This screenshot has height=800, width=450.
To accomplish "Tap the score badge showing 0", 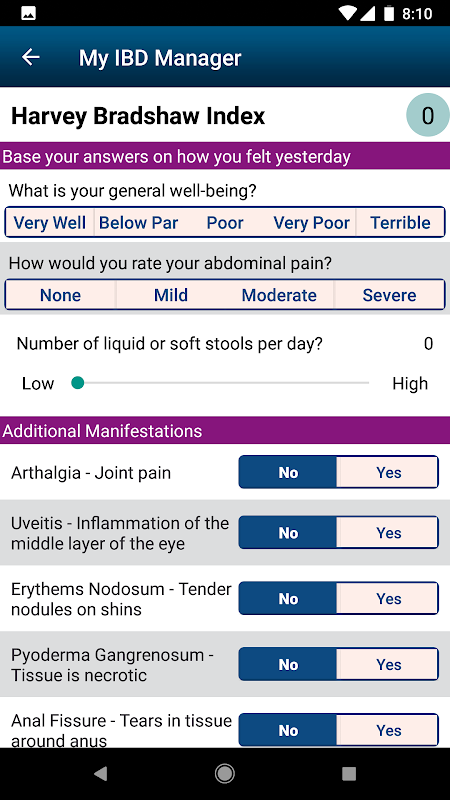I will coord(428,115).
